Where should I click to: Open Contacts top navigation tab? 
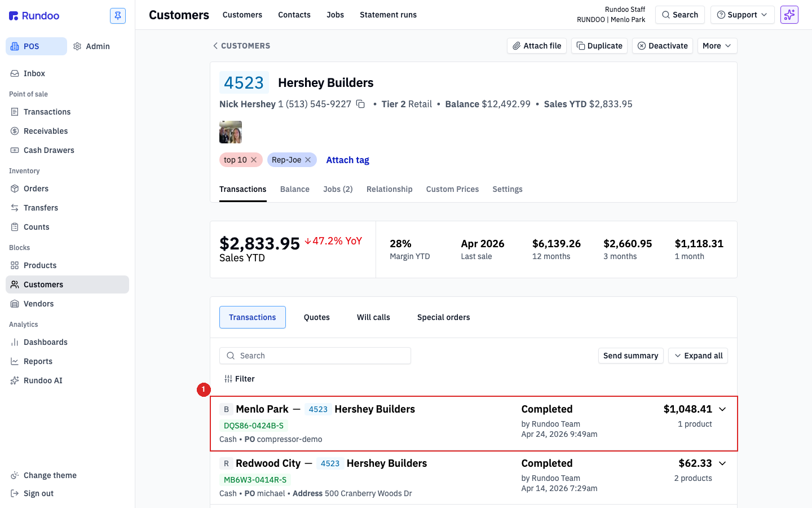(294, 15)
